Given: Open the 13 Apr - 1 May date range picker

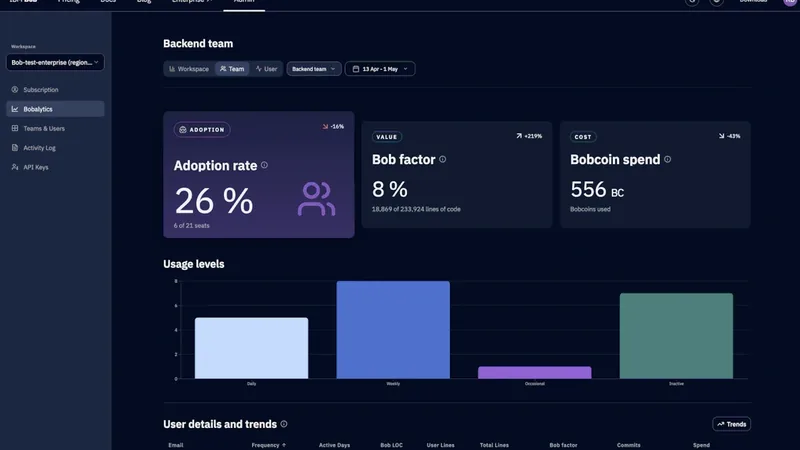Looking at the screenshot, I should pos(380,69).
